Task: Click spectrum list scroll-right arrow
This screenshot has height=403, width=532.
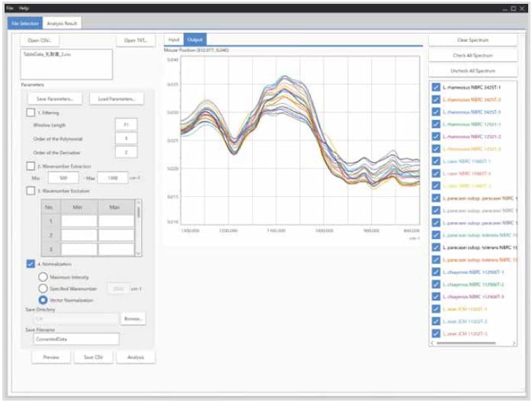Action: point(514,343)
